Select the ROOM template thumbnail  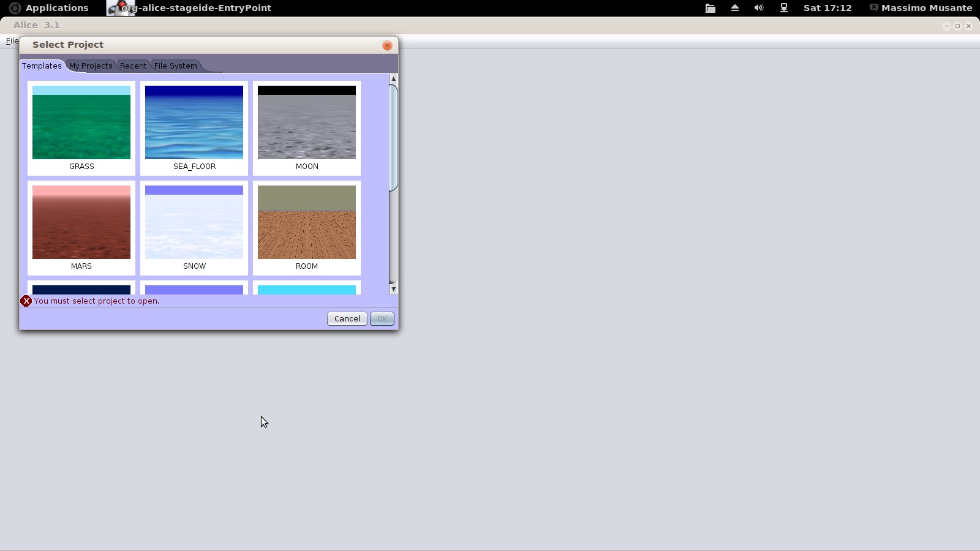(x=307, y=228)
